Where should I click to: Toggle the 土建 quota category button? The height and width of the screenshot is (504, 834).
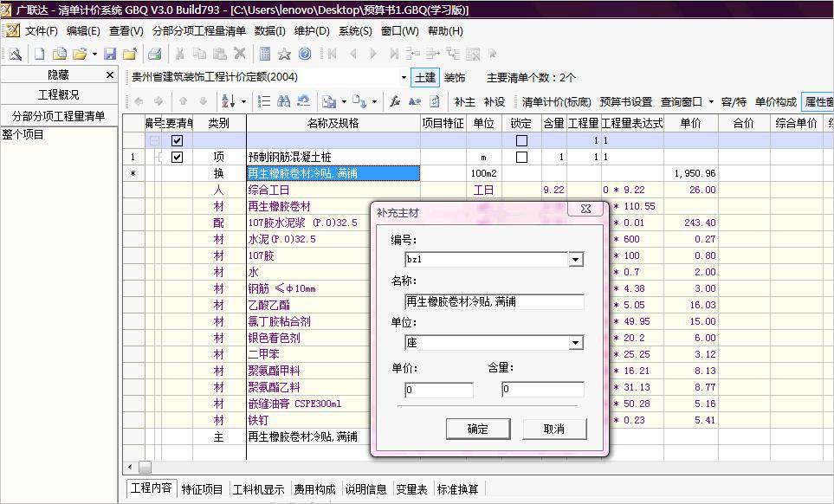click(x=425, y=78)
